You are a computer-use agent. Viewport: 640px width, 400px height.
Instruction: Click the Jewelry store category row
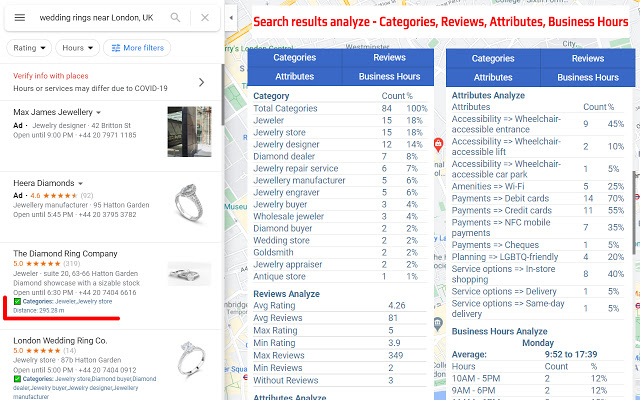coord(340,133)
